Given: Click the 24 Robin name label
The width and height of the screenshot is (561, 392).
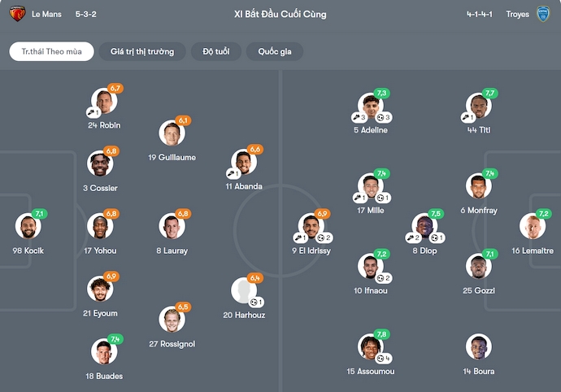Looking at the screenshot, I should click(x=104, y=125).
